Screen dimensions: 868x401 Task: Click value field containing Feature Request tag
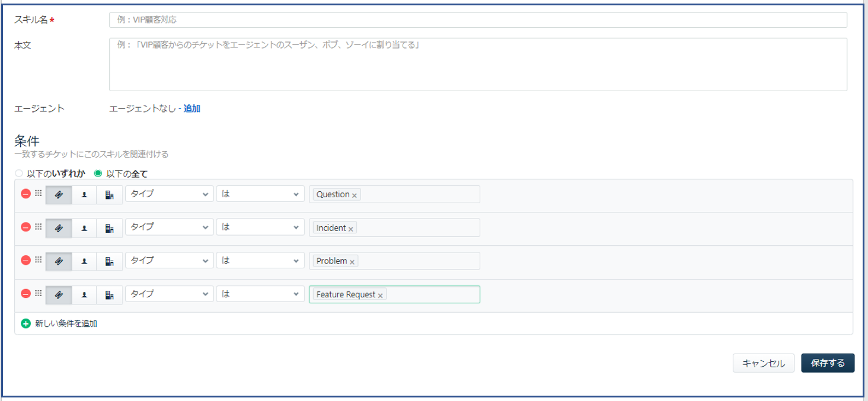pyautogui.click(x=394, y=294)
